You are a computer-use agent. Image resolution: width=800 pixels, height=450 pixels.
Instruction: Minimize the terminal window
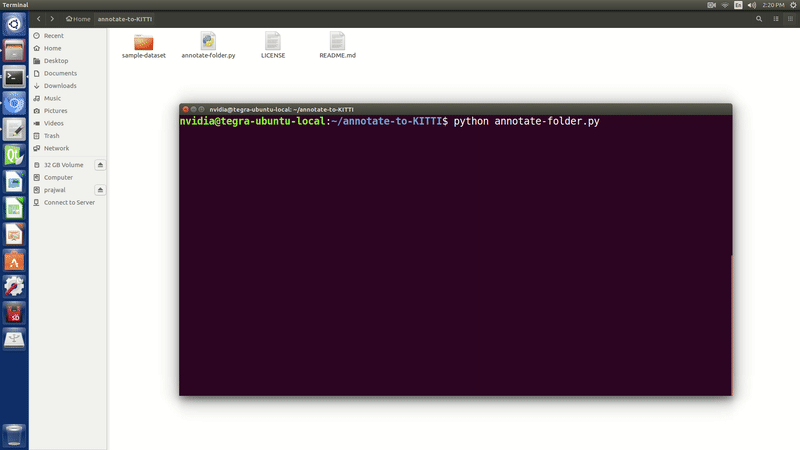(x=193, y=109)
